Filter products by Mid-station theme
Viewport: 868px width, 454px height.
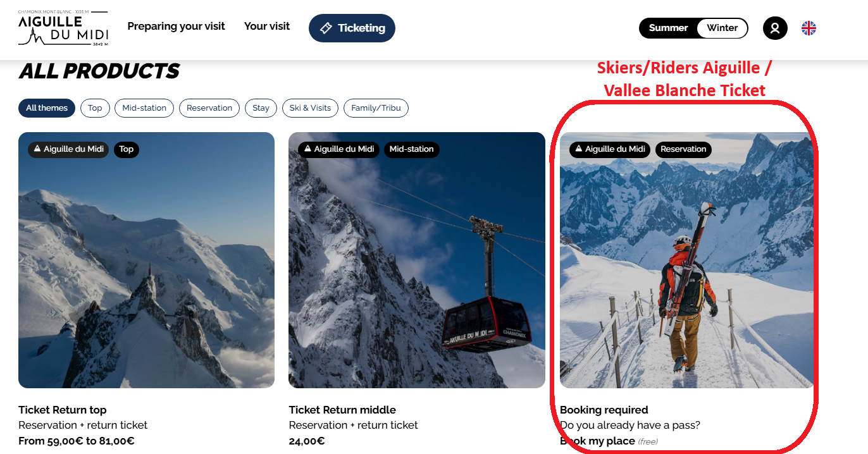coord(144,108)
